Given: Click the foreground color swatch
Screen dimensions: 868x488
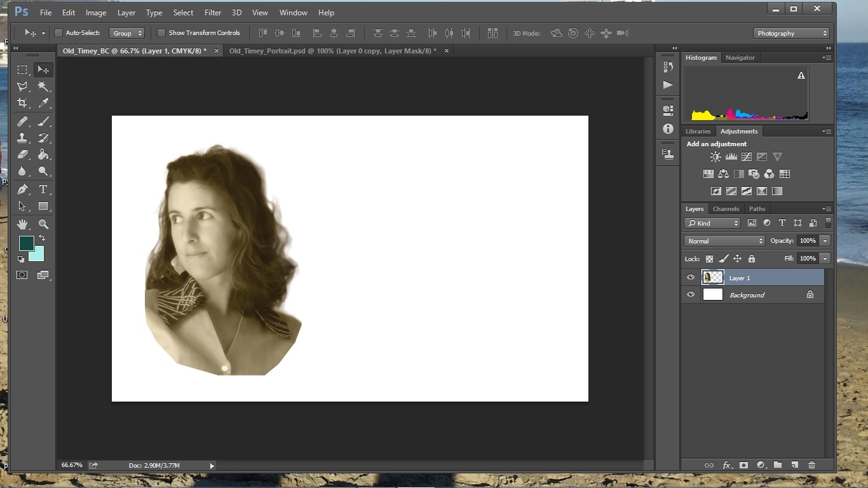Looking at the screenshot, I should pyautogui.click(x=26, y=243).
